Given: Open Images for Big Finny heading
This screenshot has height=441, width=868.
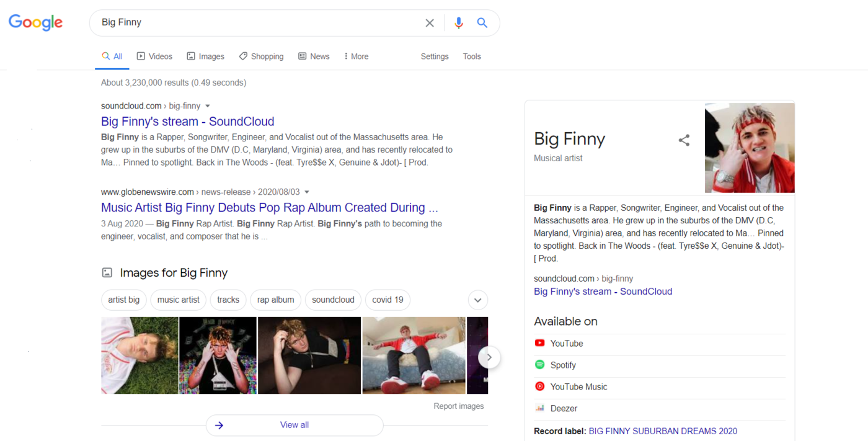Looking at the screenshot, I should [174, 272].
